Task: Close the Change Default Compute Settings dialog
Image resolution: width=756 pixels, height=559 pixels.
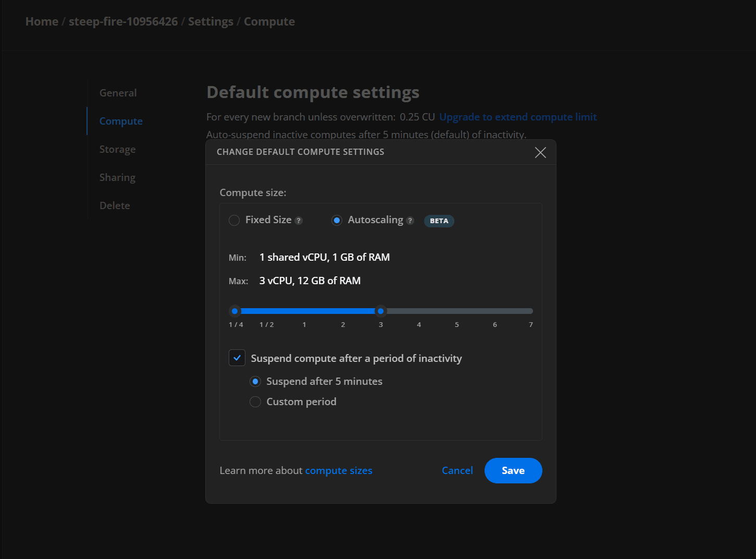Action: tap(540, 152)
